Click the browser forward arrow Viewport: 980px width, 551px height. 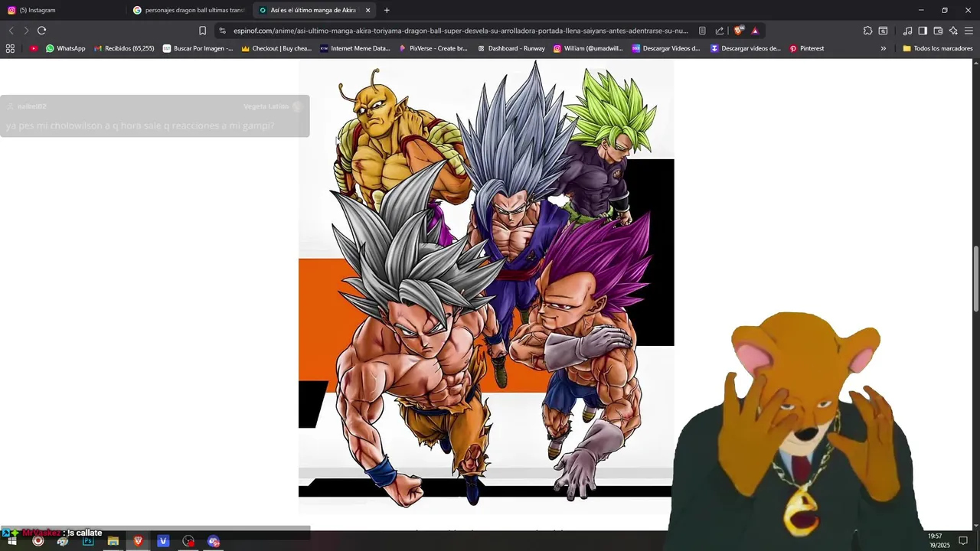pyautogui.click(x=26, y=31)
